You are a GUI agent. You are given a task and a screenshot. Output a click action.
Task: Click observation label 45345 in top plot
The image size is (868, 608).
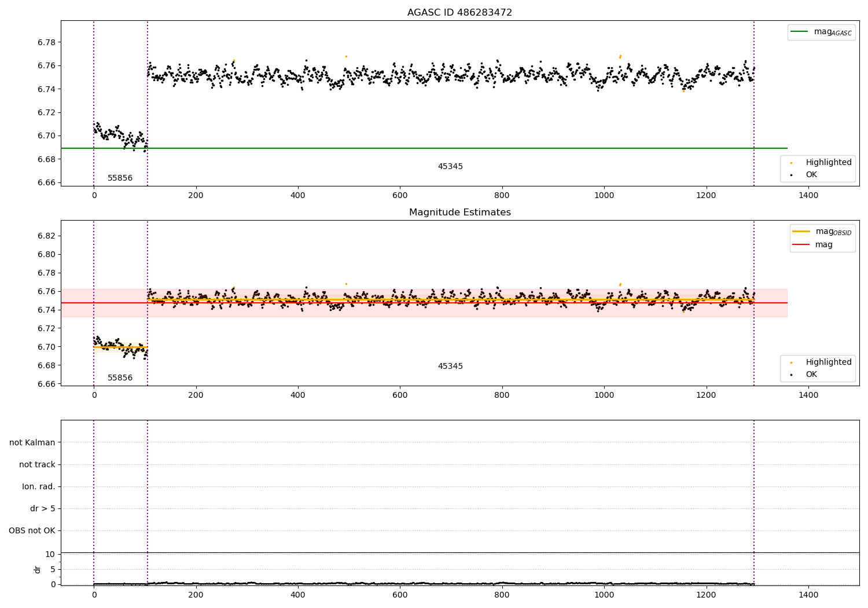pos(450,167)
